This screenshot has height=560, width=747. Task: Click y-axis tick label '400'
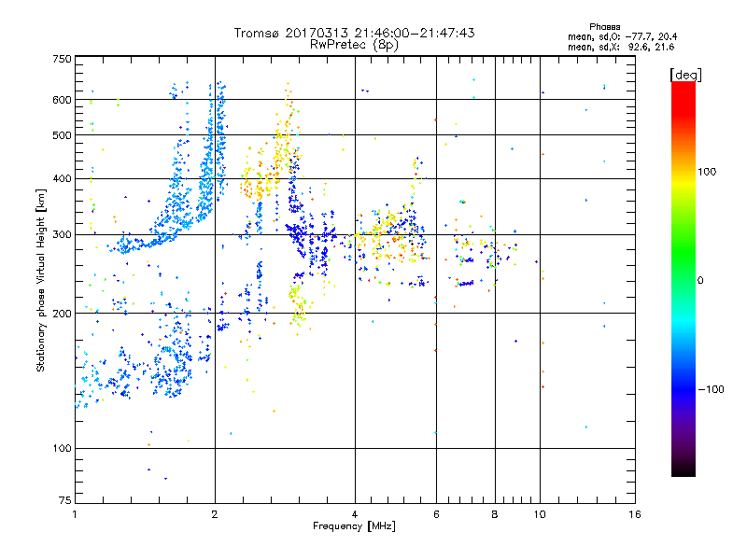62,179
